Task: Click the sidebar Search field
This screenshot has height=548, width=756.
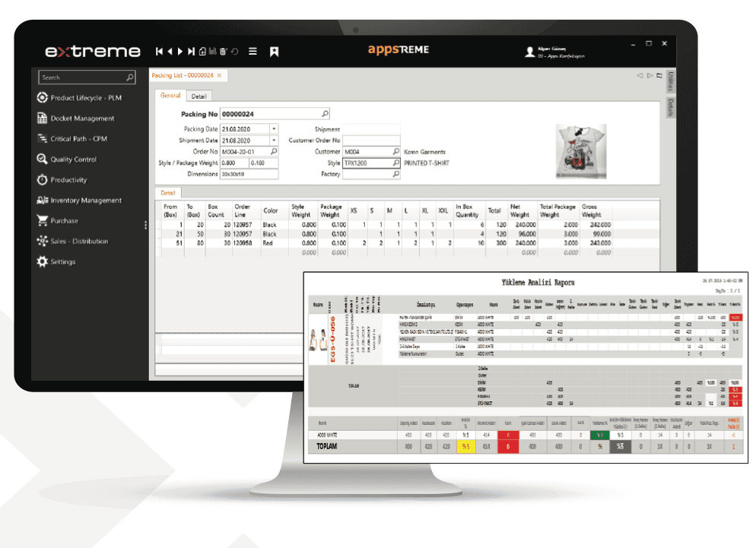Action: [x=87, y=77]
